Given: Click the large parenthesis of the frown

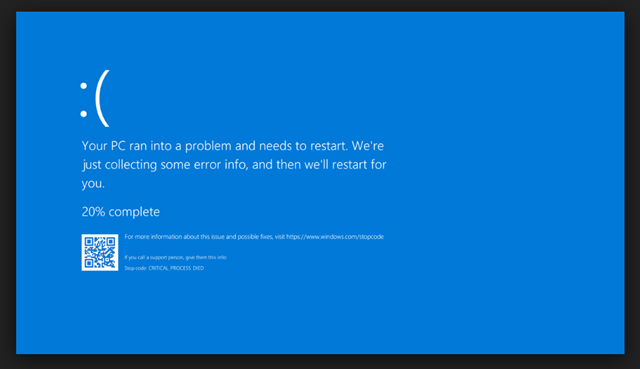Looking at the screenshot, I should click(102, 98).
